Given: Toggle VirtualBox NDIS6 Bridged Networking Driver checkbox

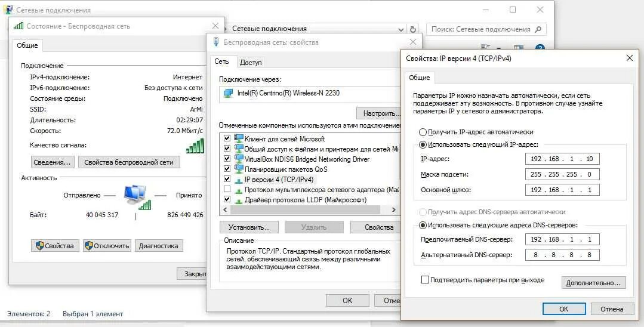Looking at the screenshot, I should coord(227,159).
